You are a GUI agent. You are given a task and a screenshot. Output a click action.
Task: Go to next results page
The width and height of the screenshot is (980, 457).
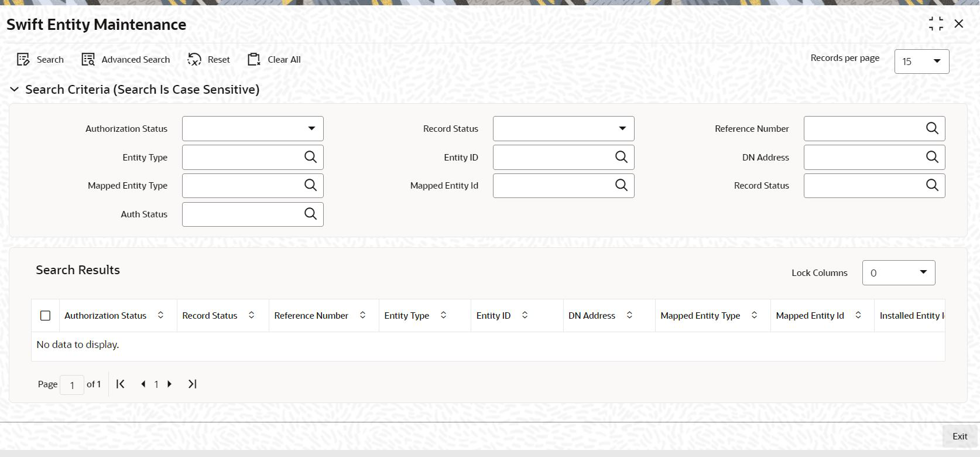coord(170,384)
